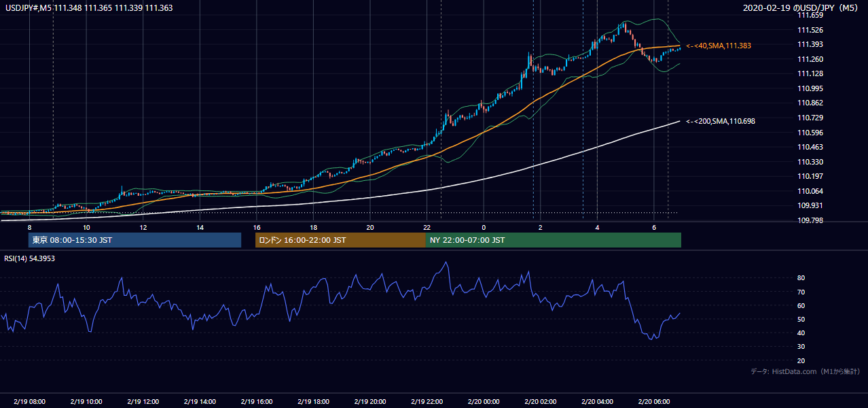Click RSI scale level 40
Screen dimensions: 868x408
pyautogui.click(x=801, y=333)
